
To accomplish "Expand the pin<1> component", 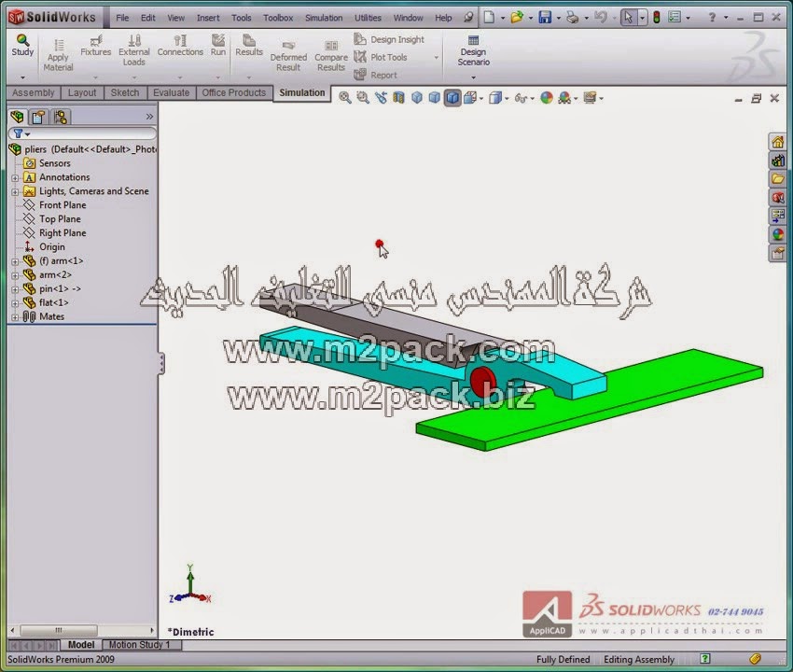I will pyautogui.click(x=15, y=289).
